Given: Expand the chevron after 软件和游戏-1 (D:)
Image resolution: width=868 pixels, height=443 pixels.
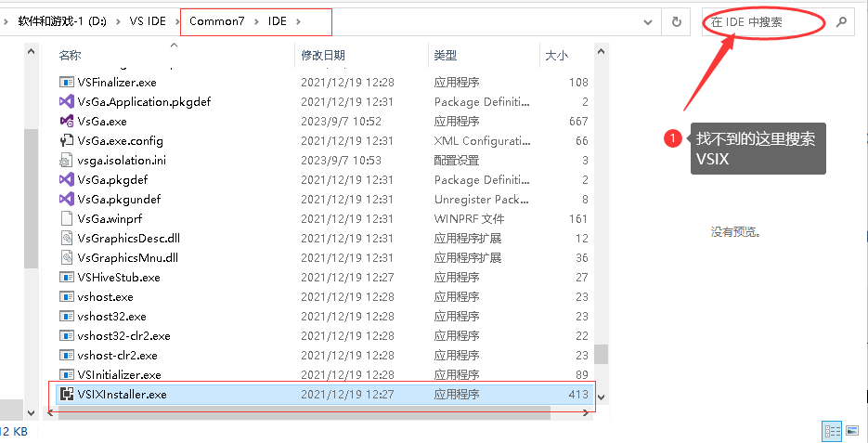Looking at the screenshot, I should [118, 21].
